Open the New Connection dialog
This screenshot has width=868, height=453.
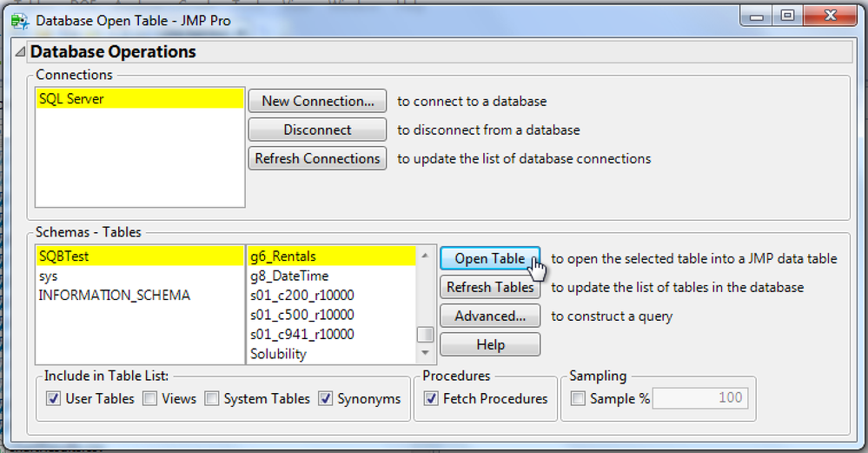click(317, 102)
